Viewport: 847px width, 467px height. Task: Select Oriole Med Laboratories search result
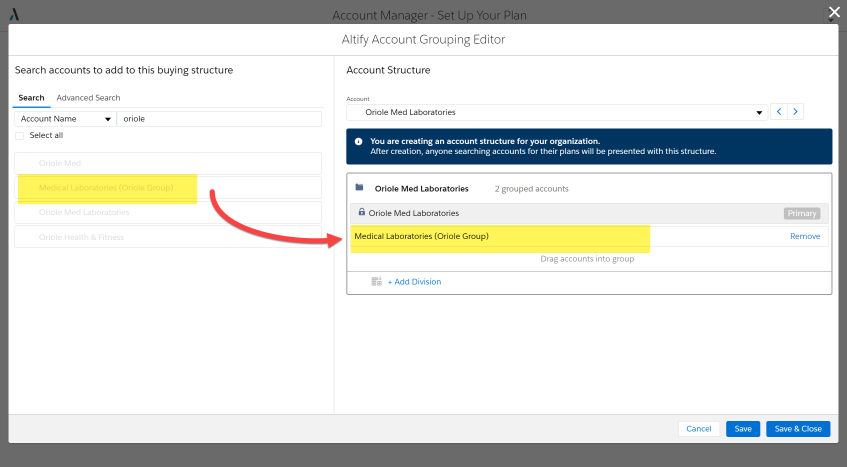(x=168, y=212)
